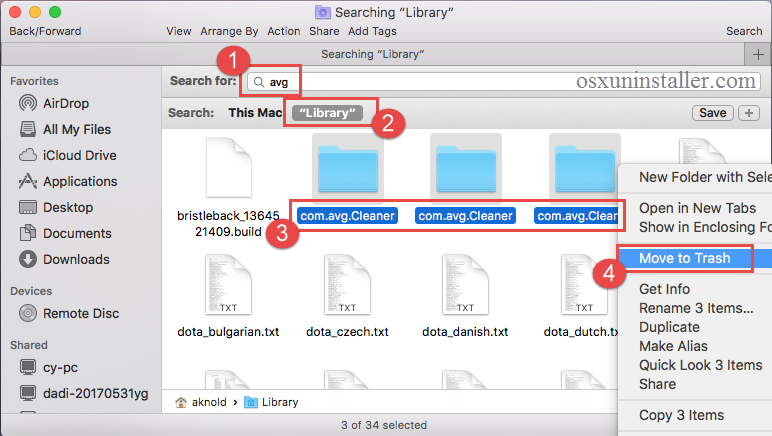Screen dimensions: 772x436
Task: Click Back/Forward navigation control
Action: click(x=45, y=31)
